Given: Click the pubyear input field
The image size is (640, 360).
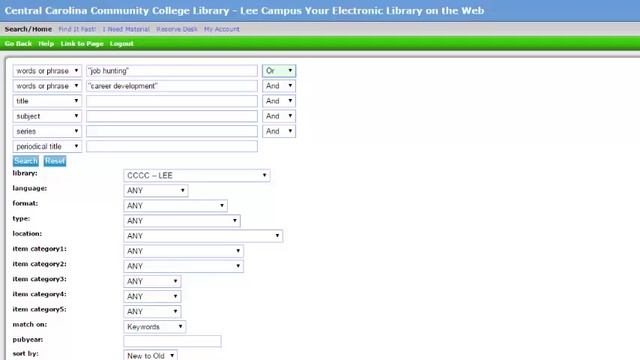Looking at the screenshot, I should 173,341.
